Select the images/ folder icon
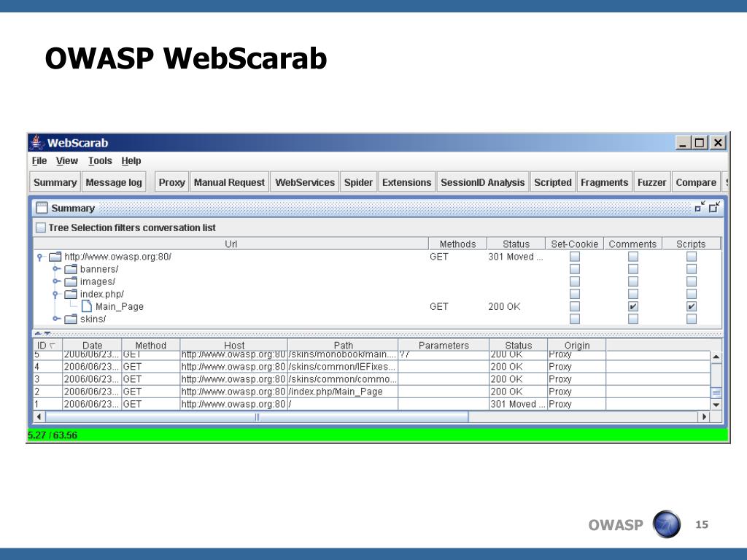Viewport: 747px width, 560px height. 71,281
